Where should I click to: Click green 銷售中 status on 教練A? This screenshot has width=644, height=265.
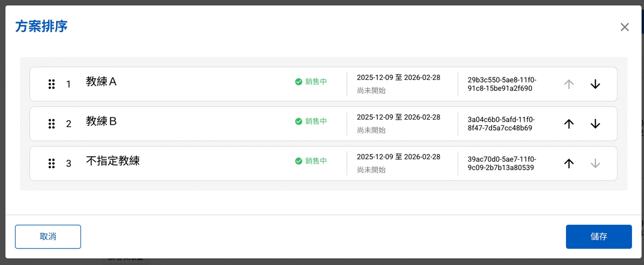(x=311, y=82)
